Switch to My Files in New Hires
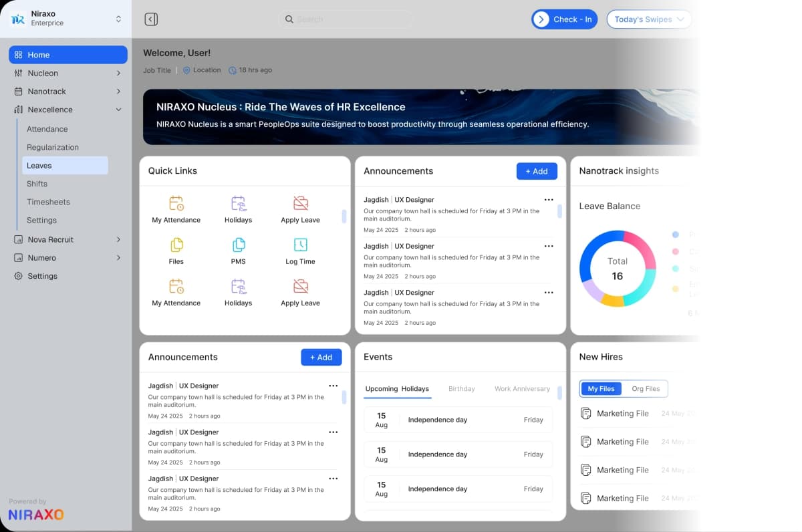 pyautogui.click(x=600, y=388)
